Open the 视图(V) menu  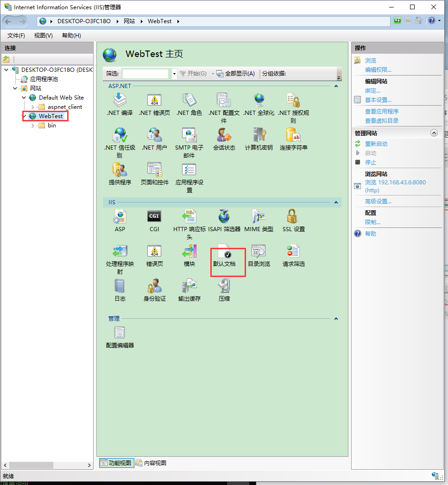point(43,36)
